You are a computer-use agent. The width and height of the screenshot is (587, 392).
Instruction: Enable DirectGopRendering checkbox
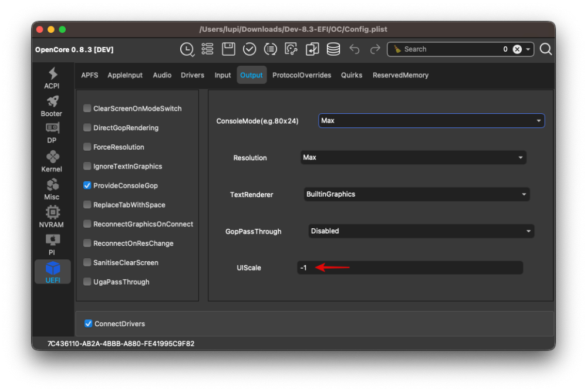coord(87,128)
